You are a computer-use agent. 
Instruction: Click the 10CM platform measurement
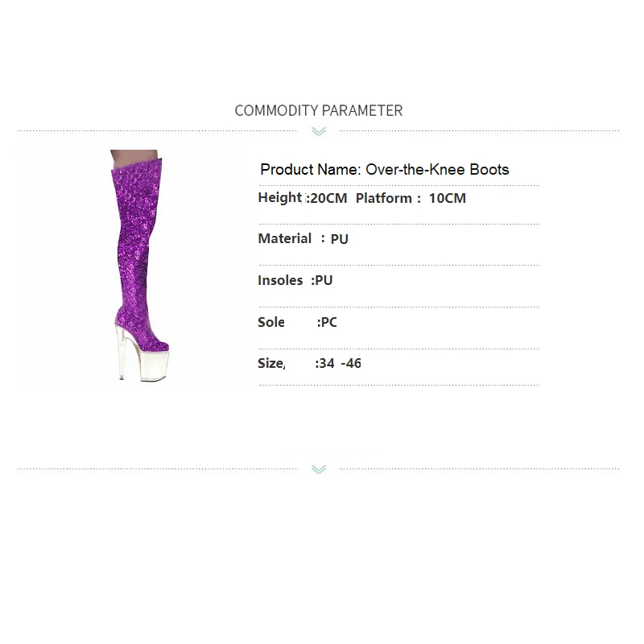[448, 198]
